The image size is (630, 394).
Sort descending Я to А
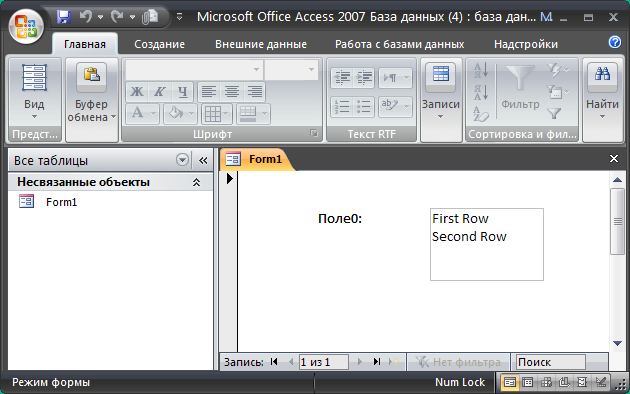coord(481,92)
